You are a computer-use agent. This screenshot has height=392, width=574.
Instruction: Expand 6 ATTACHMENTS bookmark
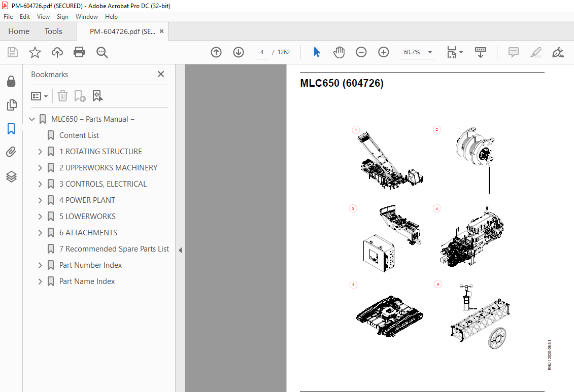tap(40, 233)
